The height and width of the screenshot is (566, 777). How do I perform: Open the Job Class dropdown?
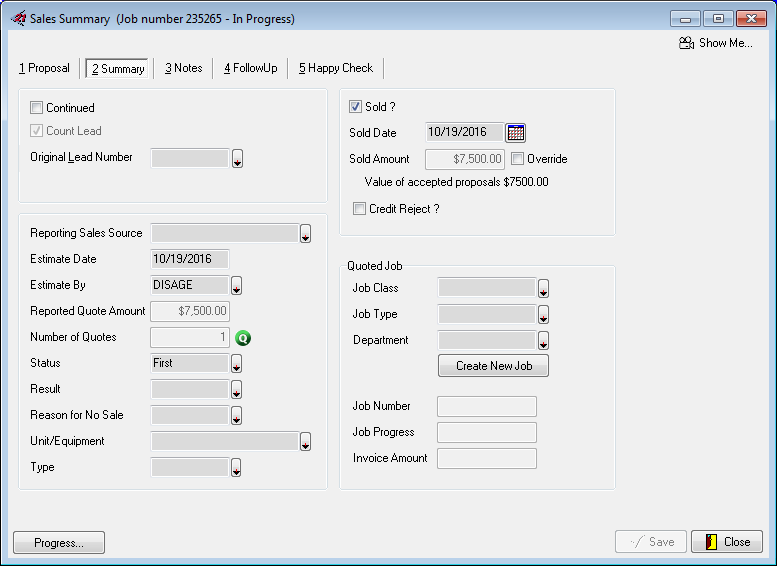(543, 288)
